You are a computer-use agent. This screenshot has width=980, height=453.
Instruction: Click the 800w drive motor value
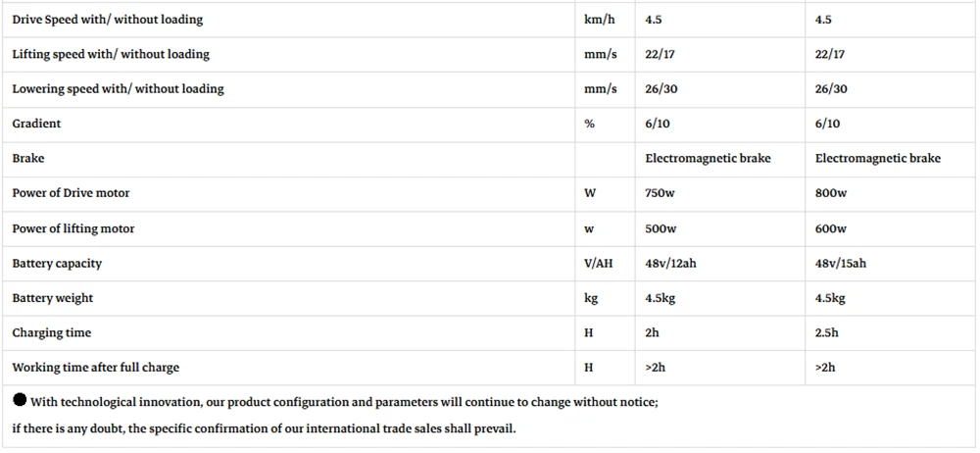point(831,193)
